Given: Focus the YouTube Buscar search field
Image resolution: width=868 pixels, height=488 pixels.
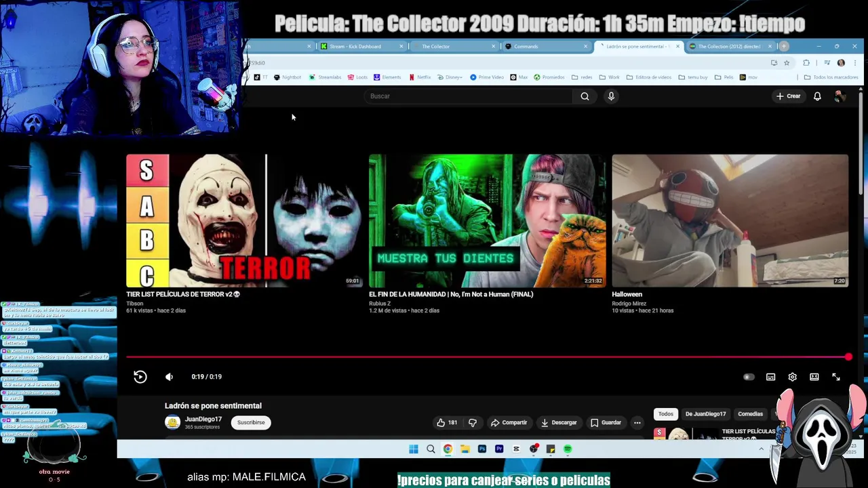Looking at the screenshot, I should (469, 96).
